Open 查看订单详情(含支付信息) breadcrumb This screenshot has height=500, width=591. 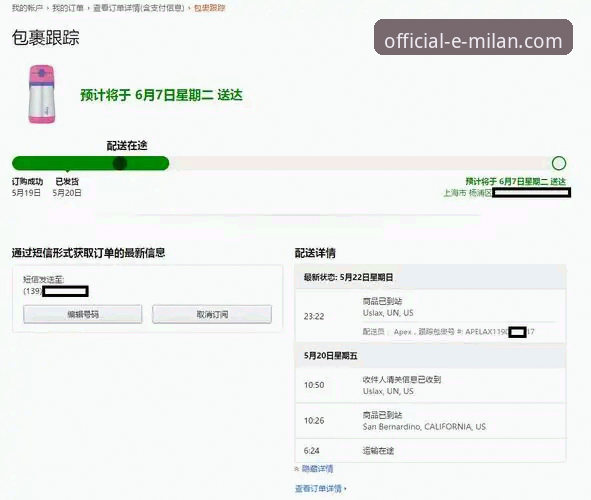pos(139,8)
